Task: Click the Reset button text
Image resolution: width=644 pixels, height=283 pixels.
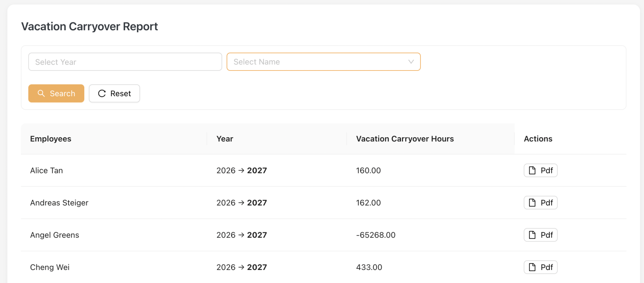Action: click(120, 94)
